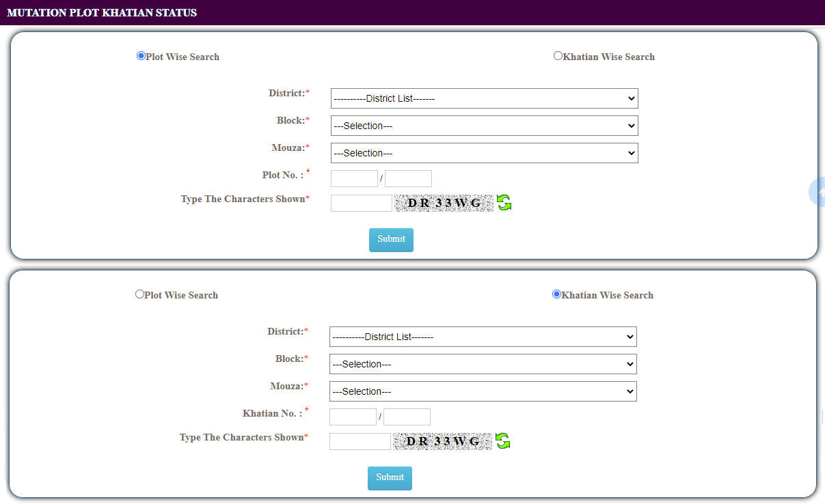The image size is (825, 504).
Task: Click the scroll-to-top arrow bubble
Action: 817,192
